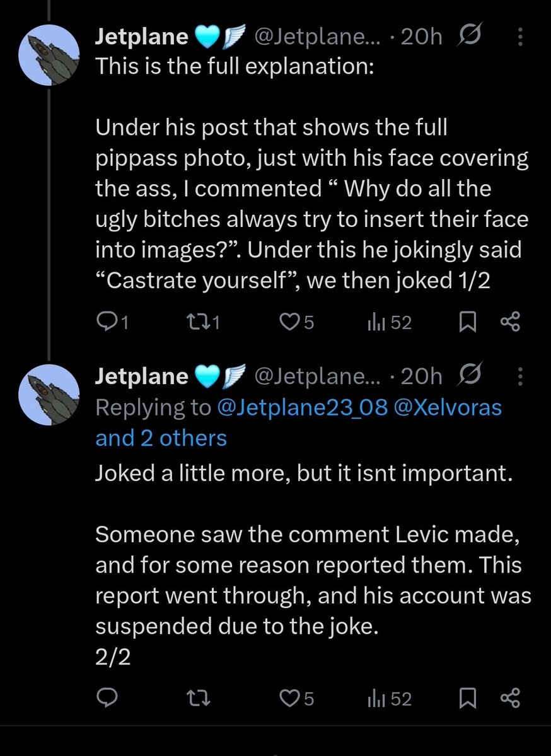Like the second post ending 2/2
Image resolution: width=551 pixels, height=756 pixels.
pyautogui.click(x=290, y=698)
